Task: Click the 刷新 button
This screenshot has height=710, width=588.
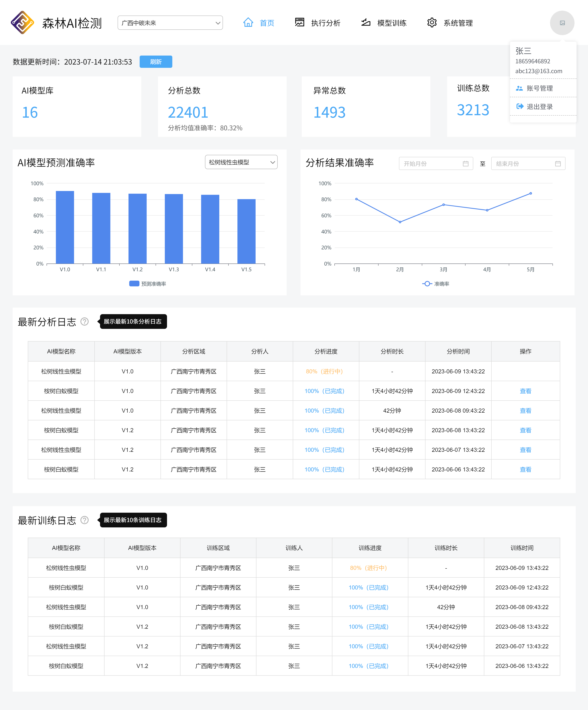Action: click(x=156, y=62)
